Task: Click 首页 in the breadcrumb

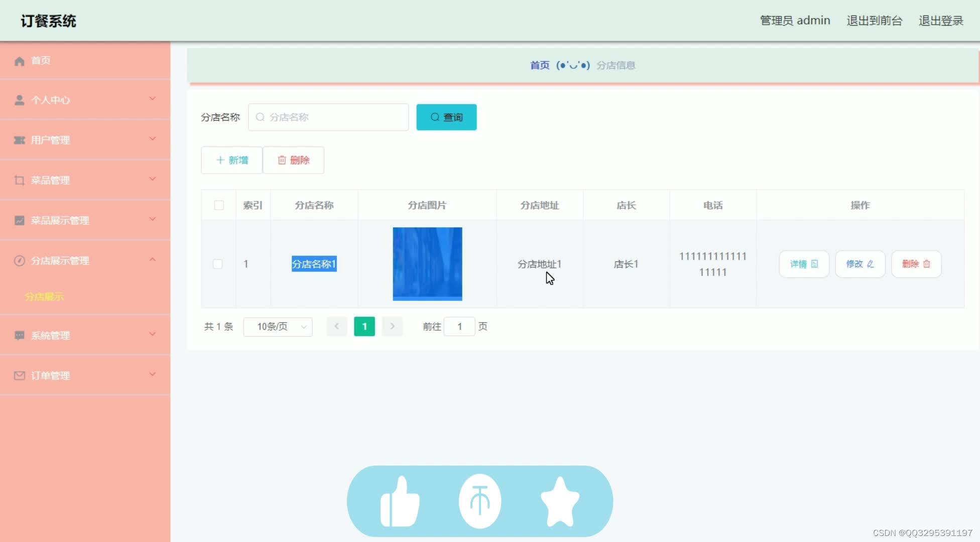Action: coord(540,65)
